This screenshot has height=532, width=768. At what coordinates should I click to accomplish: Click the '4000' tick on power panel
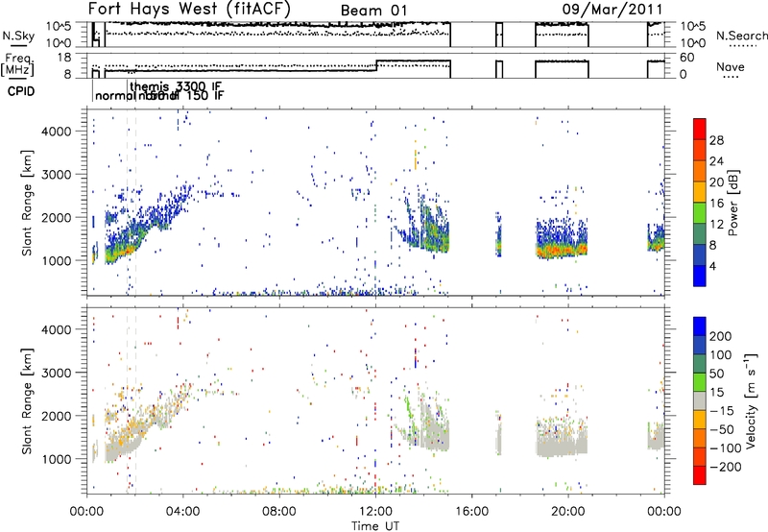click(x=57, y=132)
